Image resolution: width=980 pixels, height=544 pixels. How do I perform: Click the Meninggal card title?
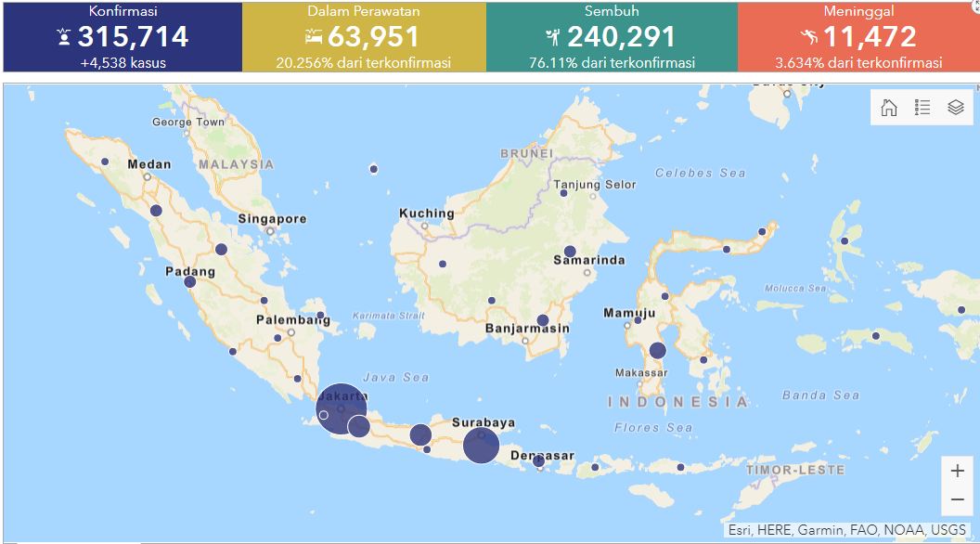click(858, 10)
